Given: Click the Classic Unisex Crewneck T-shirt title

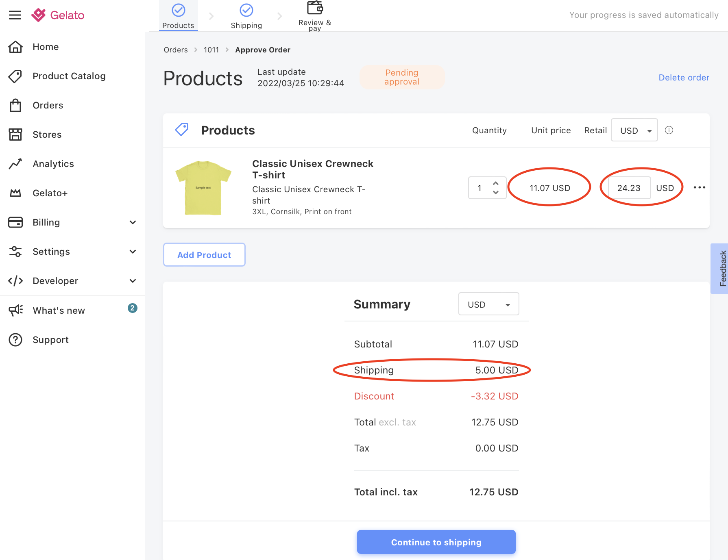Looking at the screenshot, I should (x=313, y=169).
